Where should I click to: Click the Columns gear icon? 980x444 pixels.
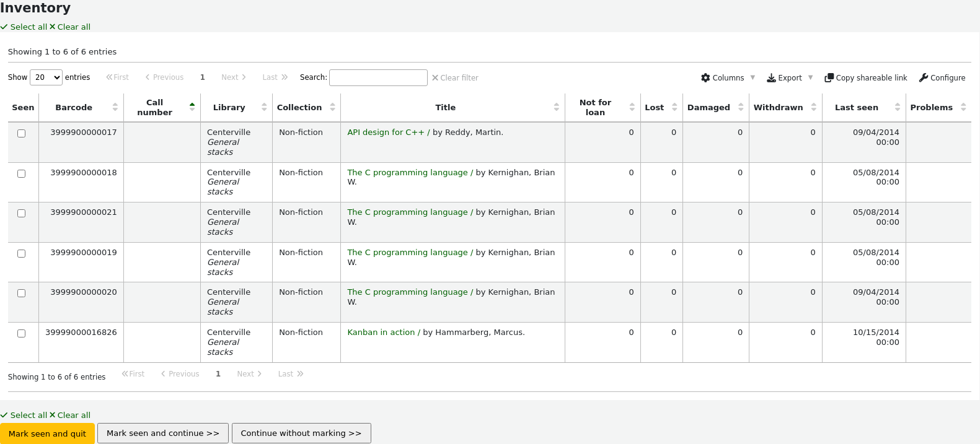tap(705, 78)
